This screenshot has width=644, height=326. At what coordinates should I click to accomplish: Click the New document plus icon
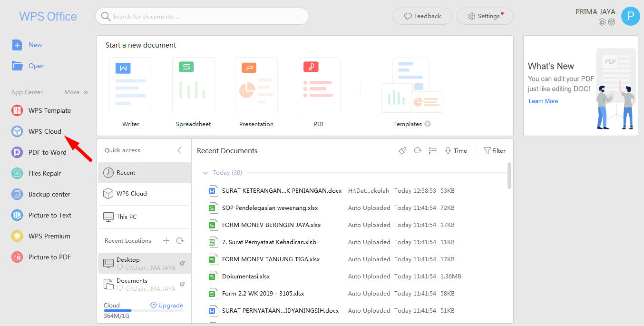click(x=17, y=45)
